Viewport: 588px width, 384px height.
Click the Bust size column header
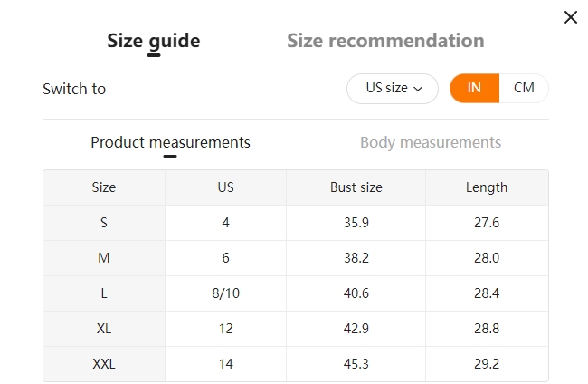pos(356,187)
